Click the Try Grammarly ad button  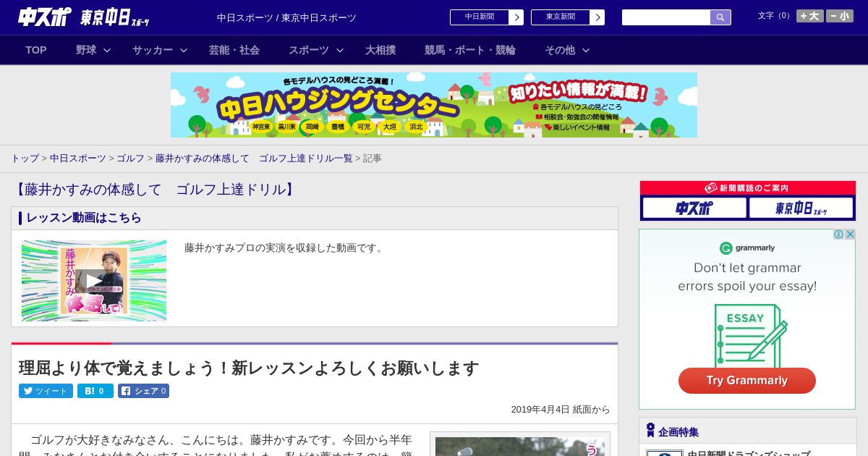tap(747, 381)
